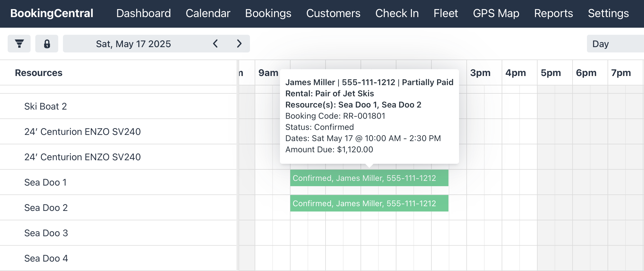Select the Sea Doo 4 resource label
The height and width of the screenshot is (271, 644).
click(x=46, y=258)
